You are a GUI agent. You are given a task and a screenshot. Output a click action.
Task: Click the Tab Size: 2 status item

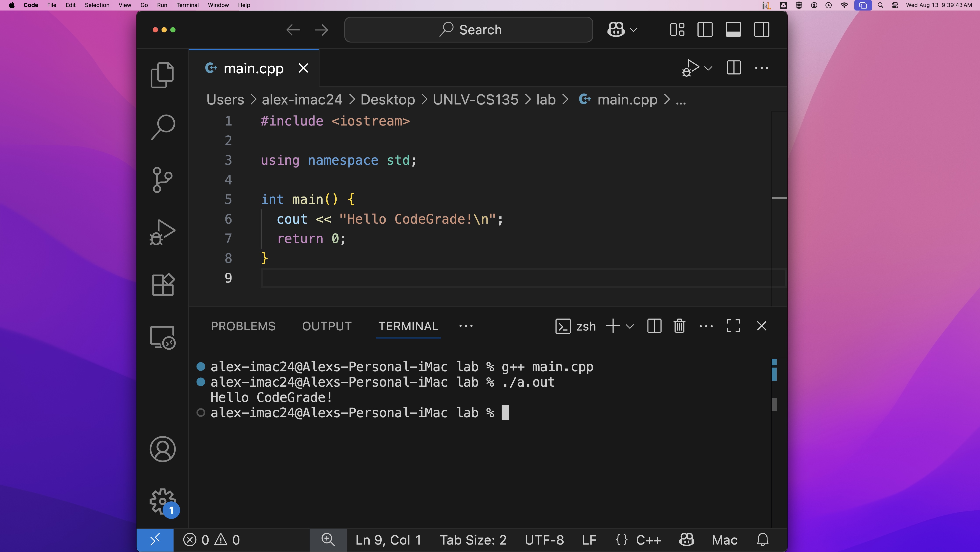point(473,540)
